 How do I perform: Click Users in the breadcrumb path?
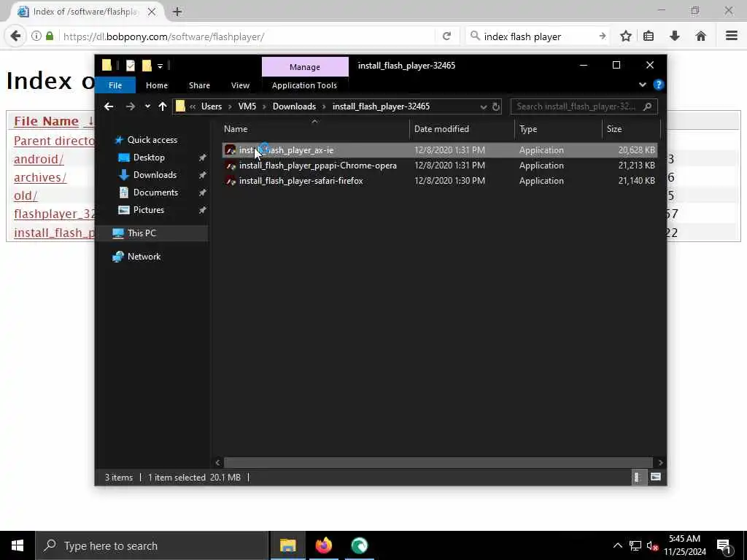pyautogui.click(x=211, y=106)
